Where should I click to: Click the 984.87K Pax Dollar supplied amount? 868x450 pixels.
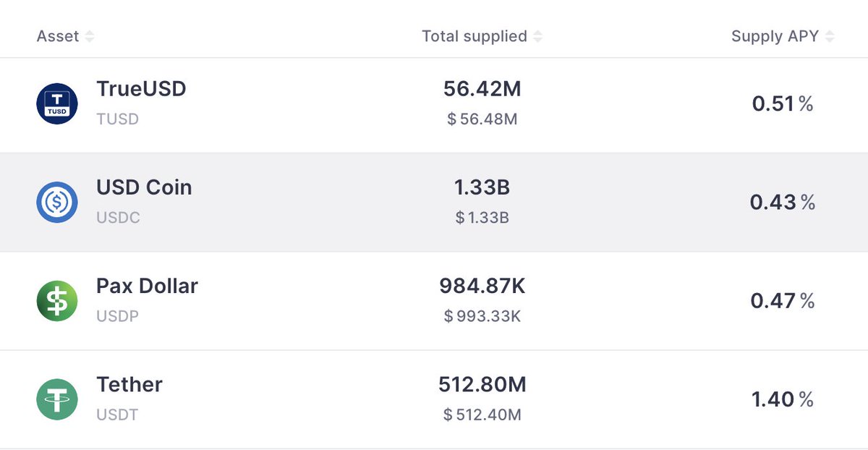coord(482,286)
